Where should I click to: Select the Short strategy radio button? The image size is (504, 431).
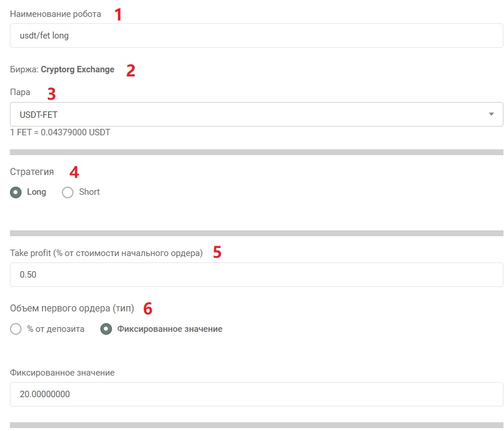pyautogui.click(x=68, y=192)
